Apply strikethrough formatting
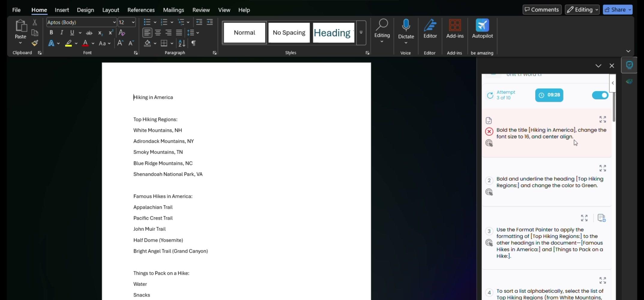Screen dimensions: 644x300 pos(89,33)
